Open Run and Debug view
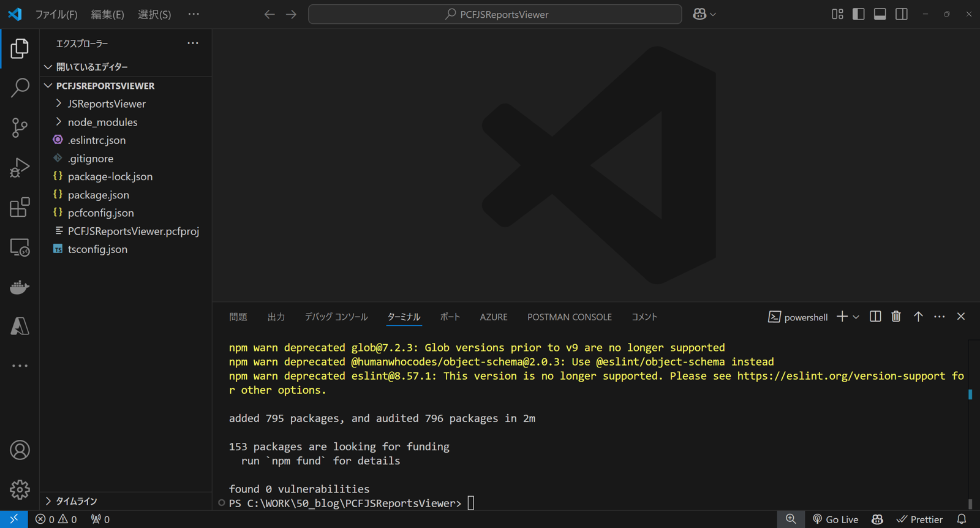Image resolution: width=980 pixels, height=528 pixels. point(20,167)
